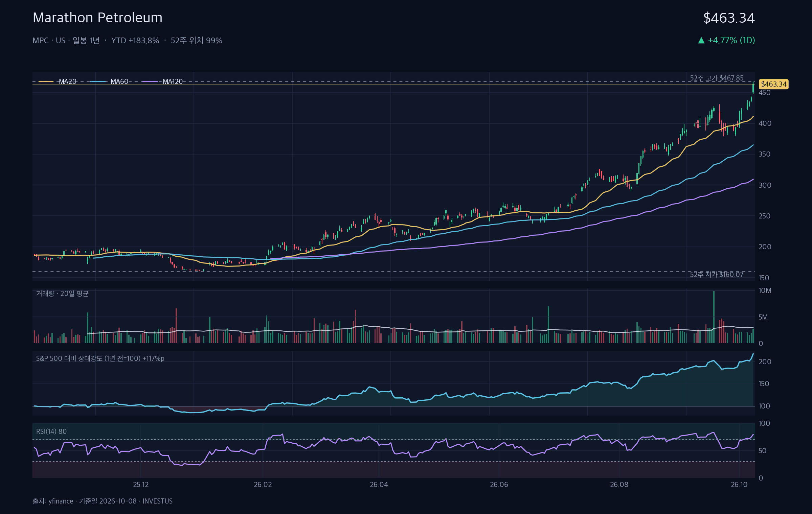Screen dimensions: 812x514
Task: Click the green up-triangle change indicator
Action: [701, 40]
